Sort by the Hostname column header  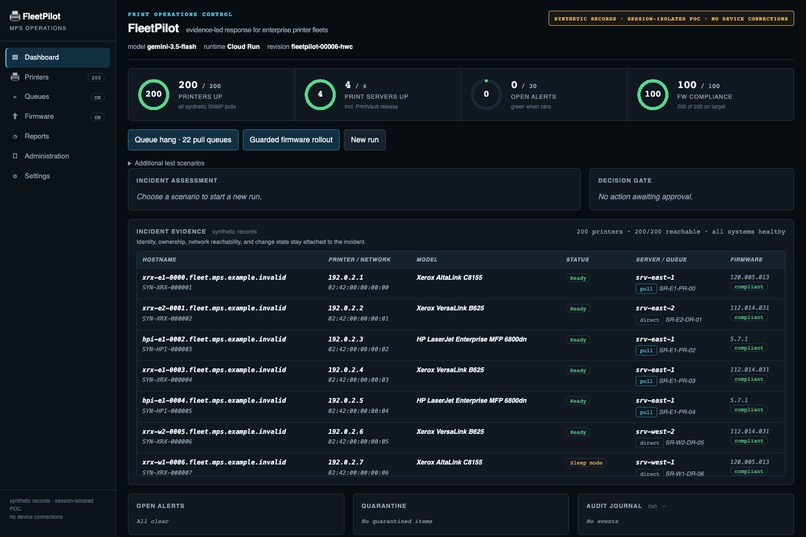159,260
